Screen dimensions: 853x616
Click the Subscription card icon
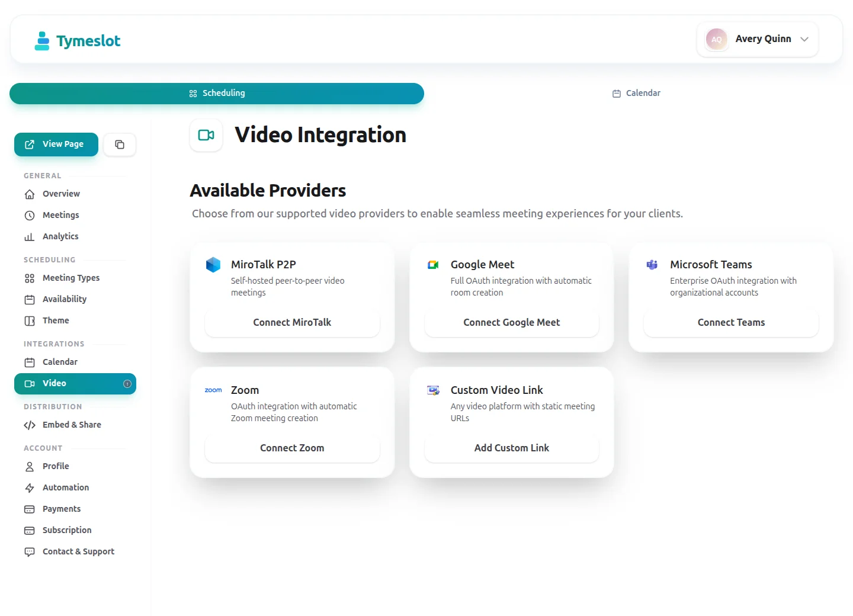(x=30, y=531)
